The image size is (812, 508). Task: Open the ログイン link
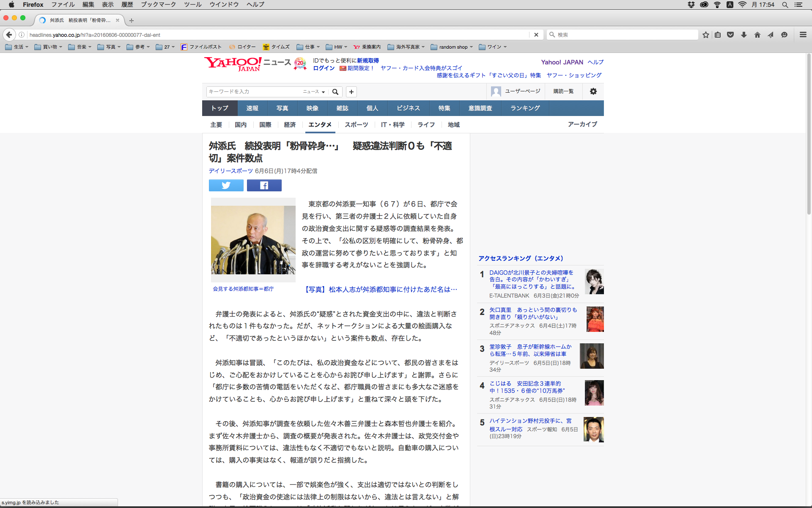pos(324,68)
